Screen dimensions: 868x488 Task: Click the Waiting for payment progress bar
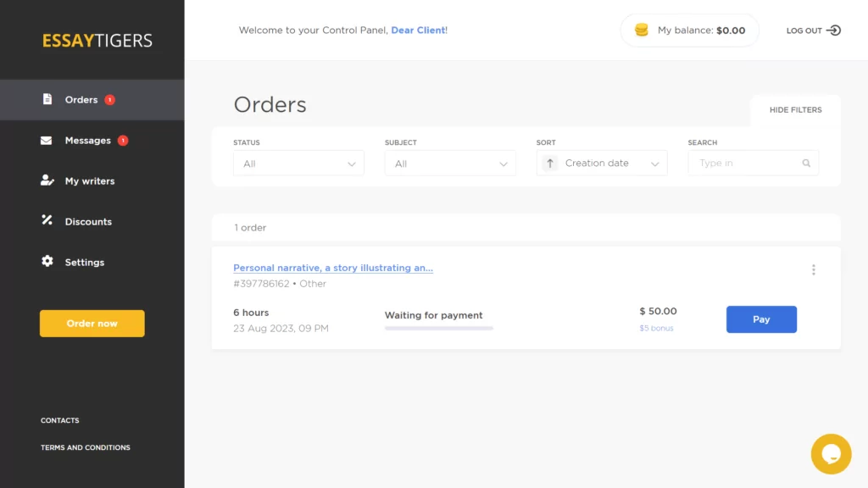tap(438, 328)
